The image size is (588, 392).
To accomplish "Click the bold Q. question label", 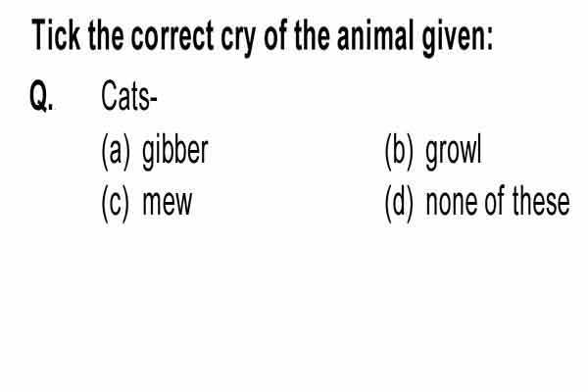I will click(x=41, y=96).
